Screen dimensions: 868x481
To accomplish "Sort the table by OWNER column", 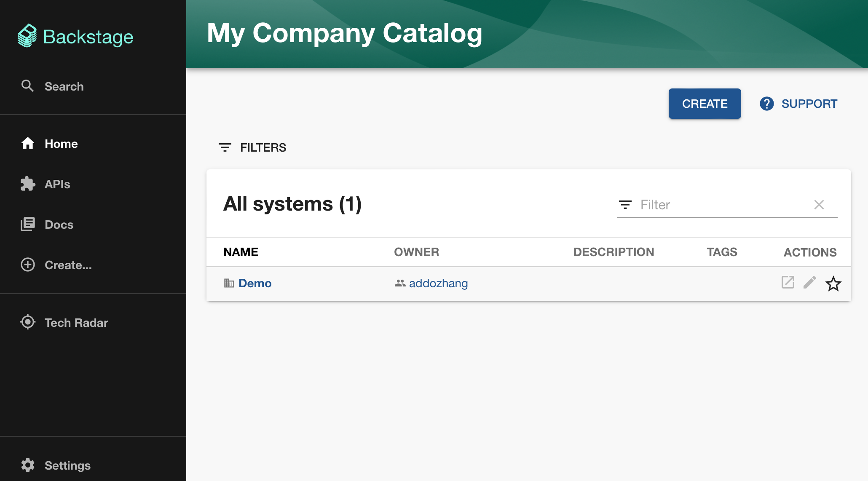I will coord(416,252).
